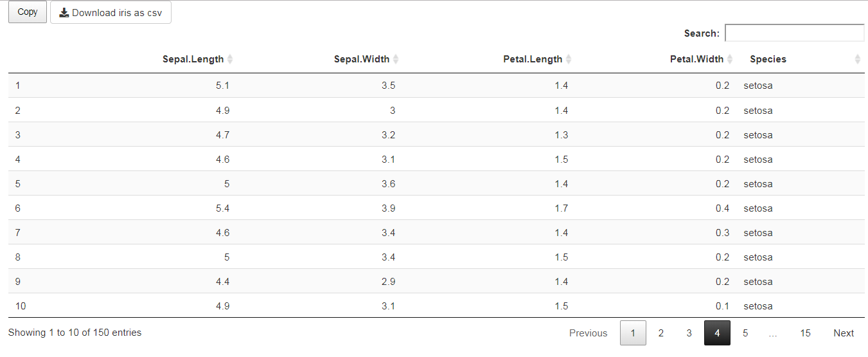Go to Previous page
Screen dimensions: 868x357
point(588,333)
